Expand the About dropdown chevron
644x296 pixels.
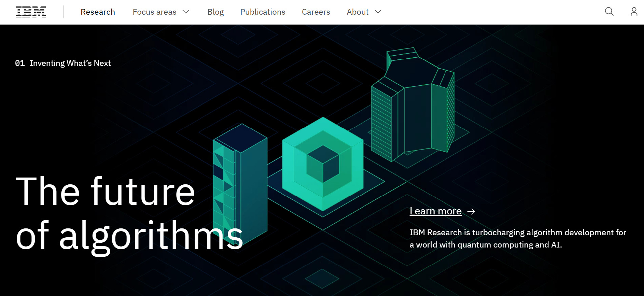point(378,12)
